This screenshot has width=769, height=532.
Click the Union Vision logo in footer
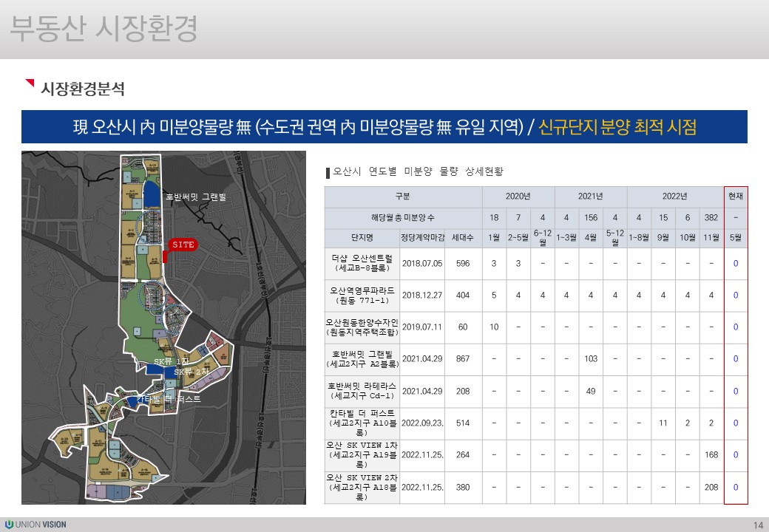35,524
